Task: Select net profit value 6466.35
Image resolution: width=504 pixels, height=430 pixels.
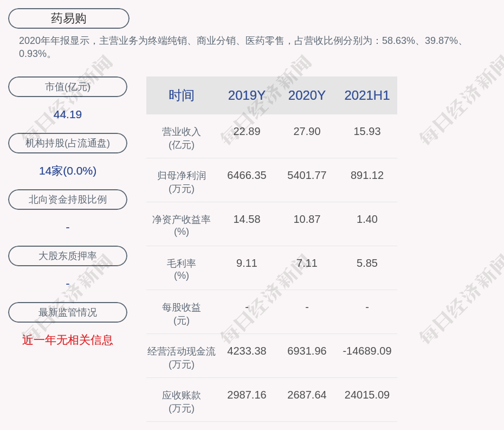Action: coord(247,175)
